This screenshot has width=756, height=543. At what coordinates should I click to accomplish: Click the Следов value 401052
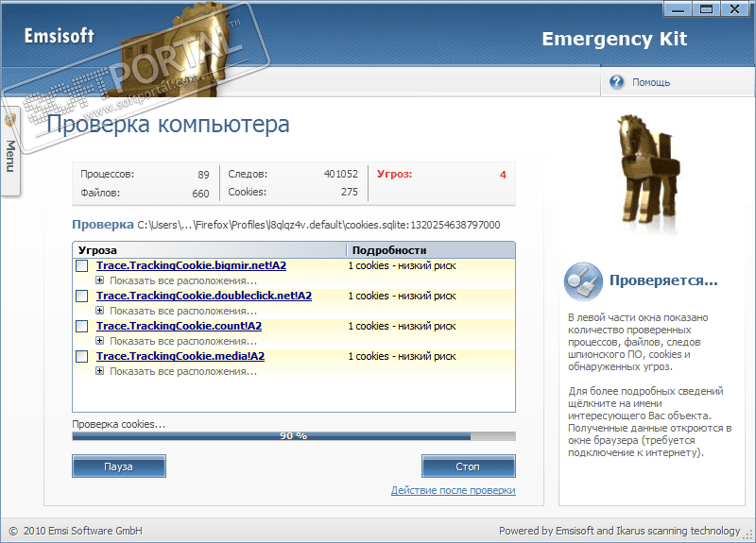click(x=341, y=174)
